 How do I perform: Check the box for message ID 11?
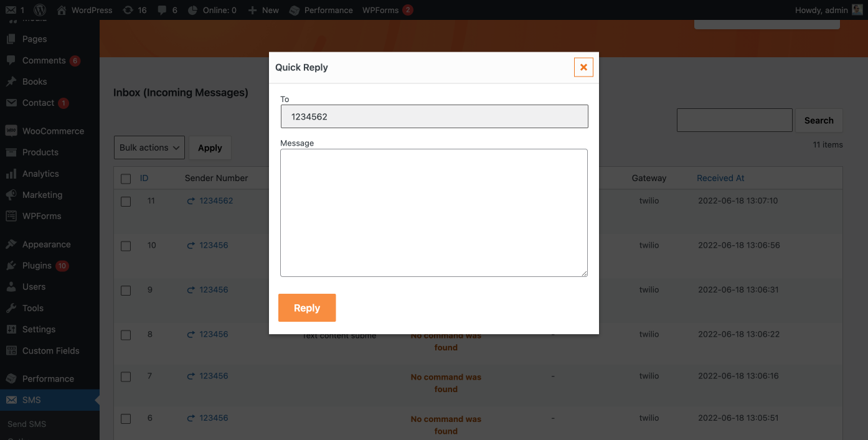126,202
